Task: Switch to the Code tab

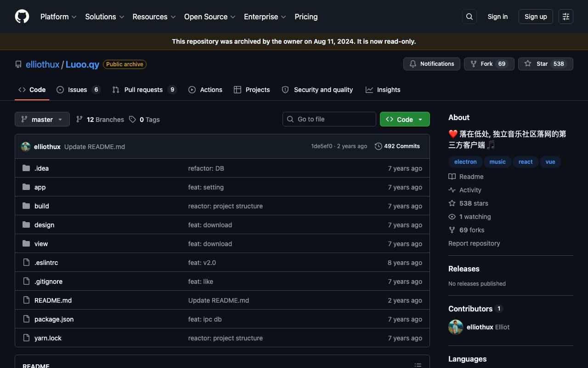Action: point(32,90)
